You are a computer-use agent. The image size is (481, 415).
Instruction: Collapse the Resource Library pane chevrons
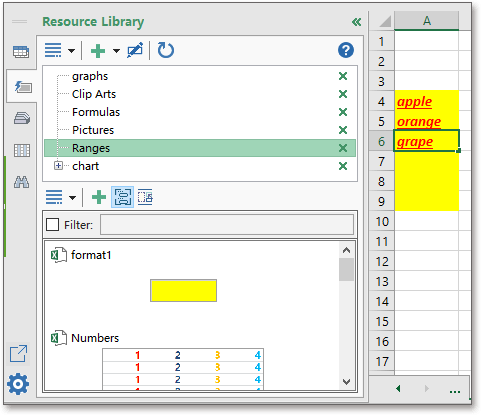tap(356, 22)
